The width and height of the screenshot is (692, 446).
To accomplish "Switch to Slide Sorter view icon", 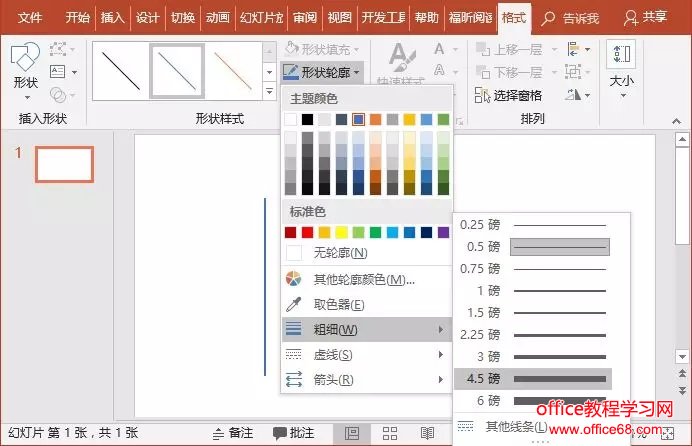I will [x=389, y=433].
